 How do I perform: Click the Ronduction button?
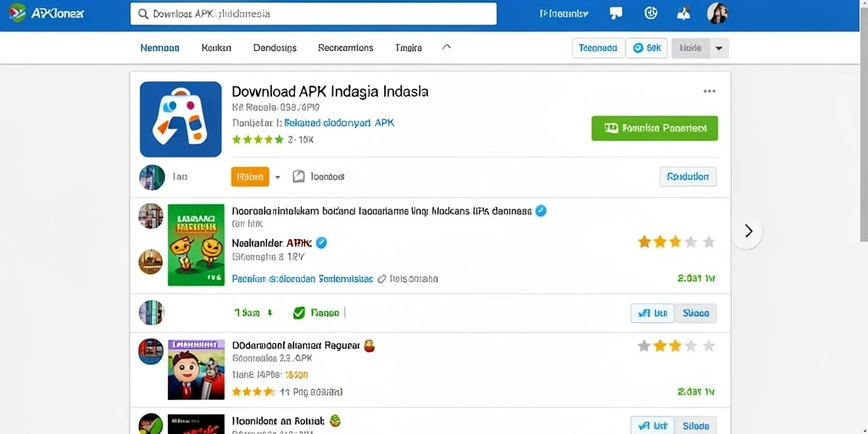[x=688, y=176]
